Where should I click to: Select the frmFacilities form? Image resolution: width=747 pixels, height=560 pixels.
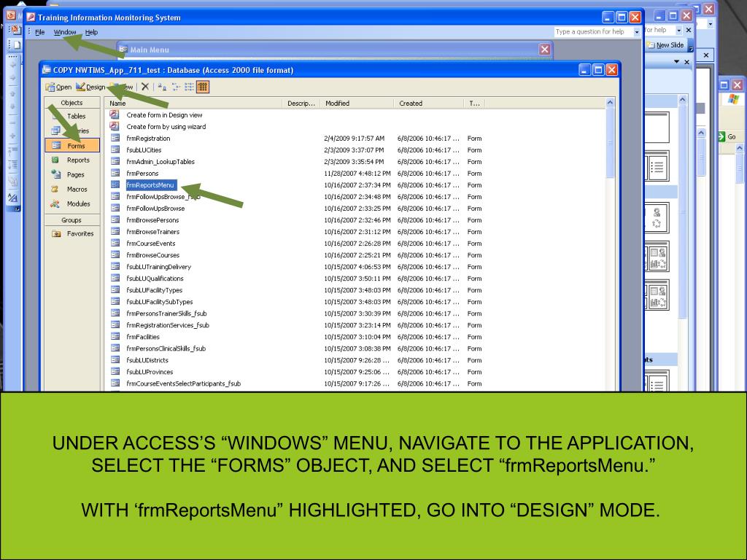coord(143,337)
